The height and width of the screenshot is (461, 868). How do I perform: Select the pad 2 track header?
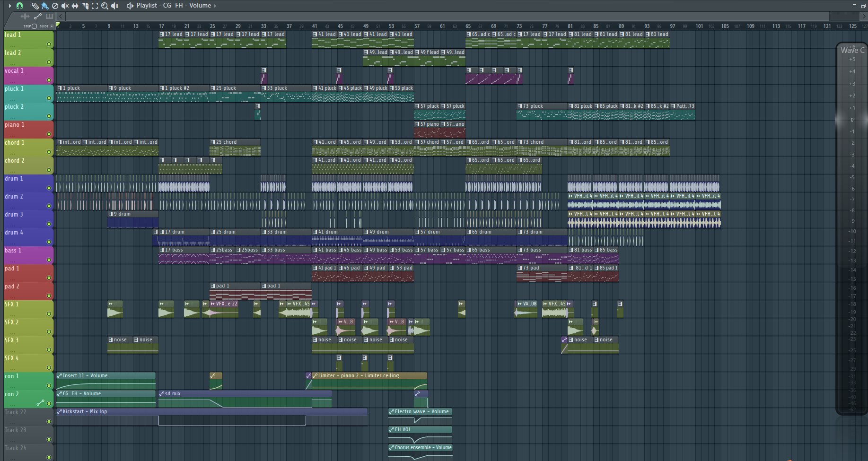(28, 291)
